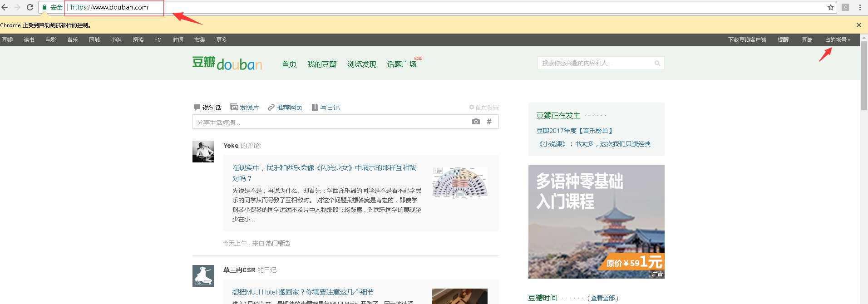
Task: Click 下载豆瓣客户端 link
Action: point(747,40)
